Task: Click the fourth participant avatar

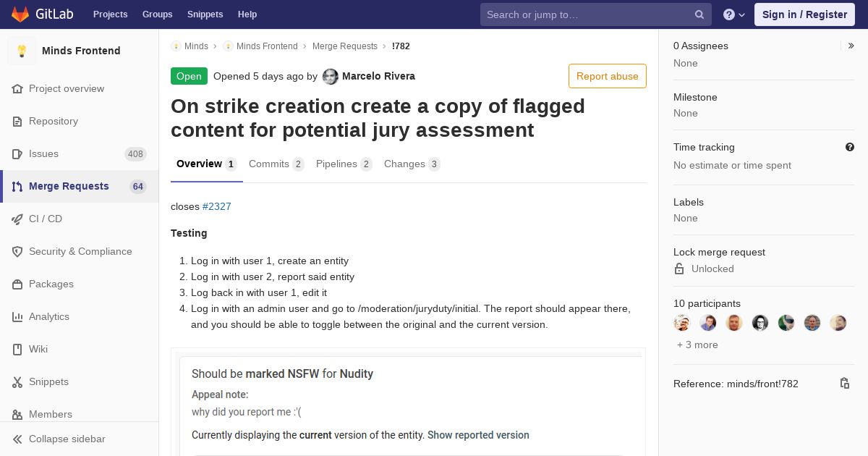Action: (760, 323)
